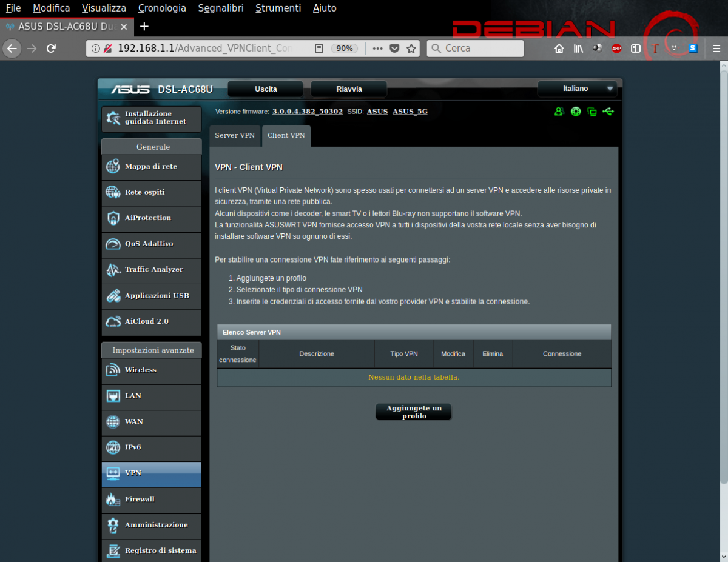Click the firmware version link
728x562 pixels.
tap(308, 112)
